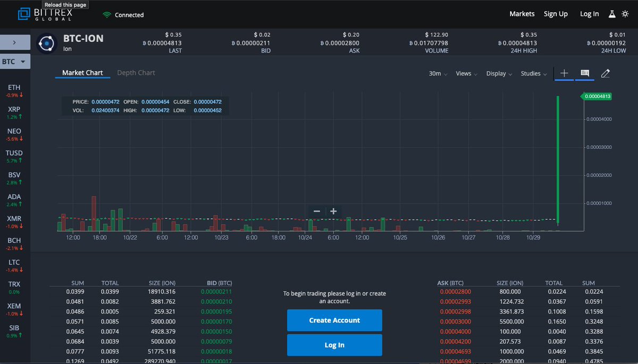
Task: Click bid price 0.00000170
Action: (x=217, y=321)
